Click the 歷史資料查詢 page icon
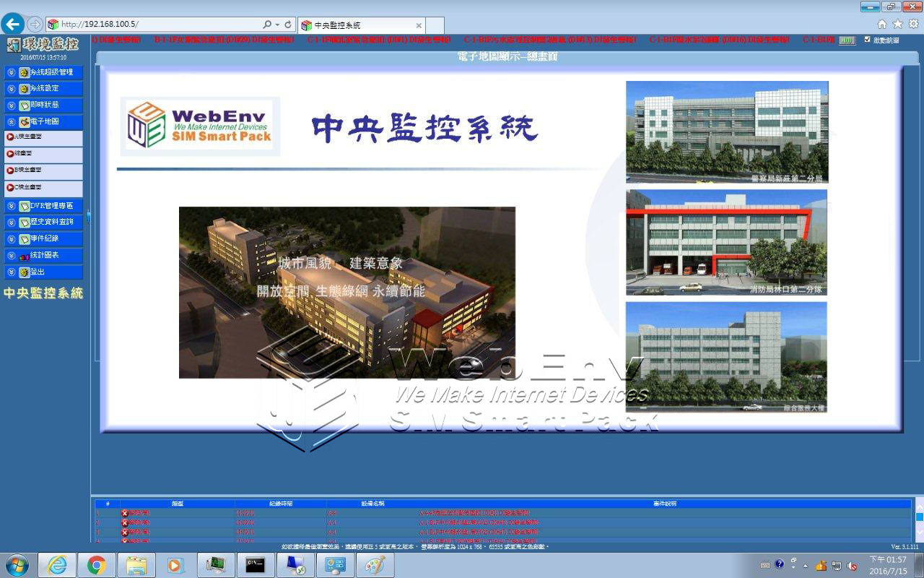Viewport: 924px width, 578px height. (24, 223)
